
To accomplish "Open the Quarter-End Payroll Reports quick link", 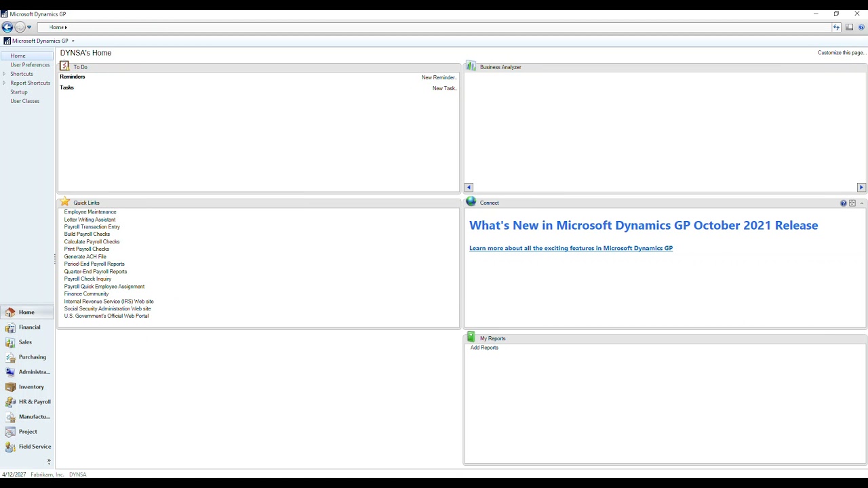I will pyautogui.click(x=96, y=272).
